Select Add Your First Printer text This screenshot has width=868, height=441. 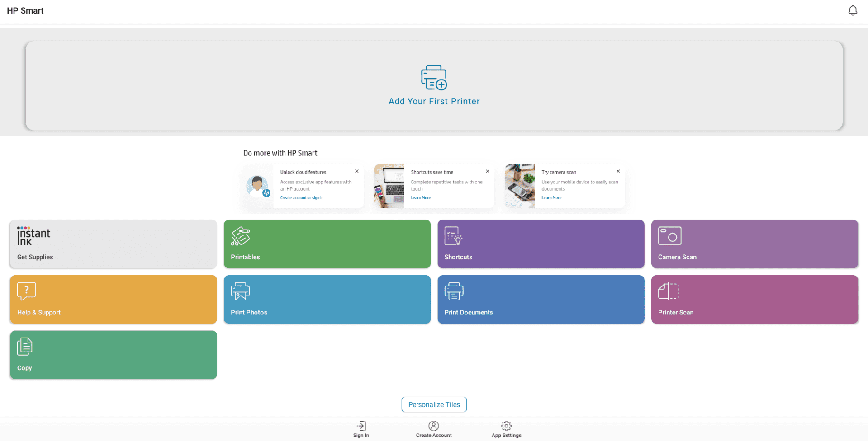pos(434,101)
